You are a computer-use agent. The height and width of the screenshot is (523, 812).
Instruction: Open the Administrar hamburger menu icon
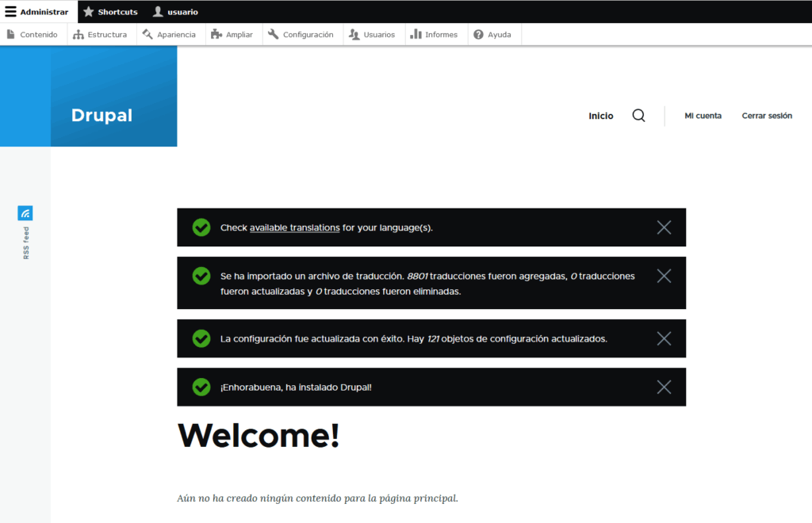point(11,11)
